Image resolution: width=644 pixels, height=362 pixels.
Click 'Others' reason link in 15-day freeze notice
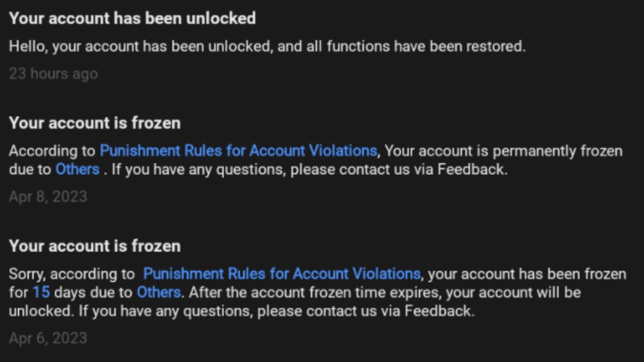point(159,292)
